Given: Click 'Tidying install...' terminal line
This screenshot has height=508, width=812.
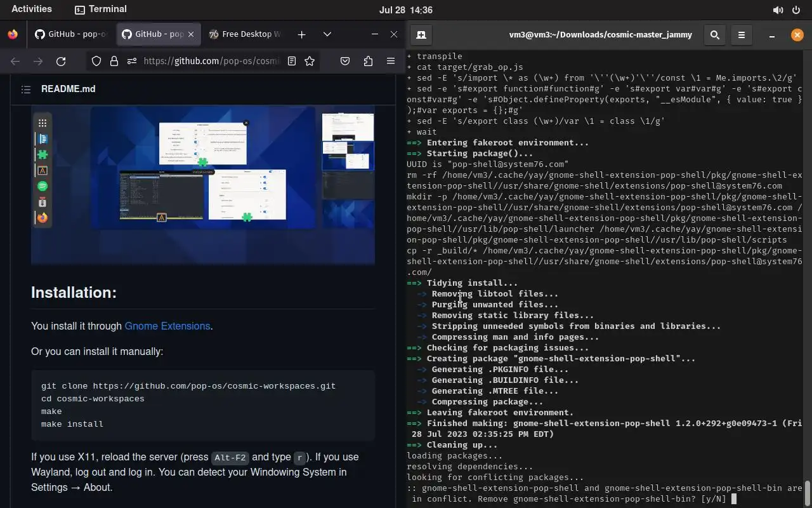Looking at the screenshot, I should [462, 283].
